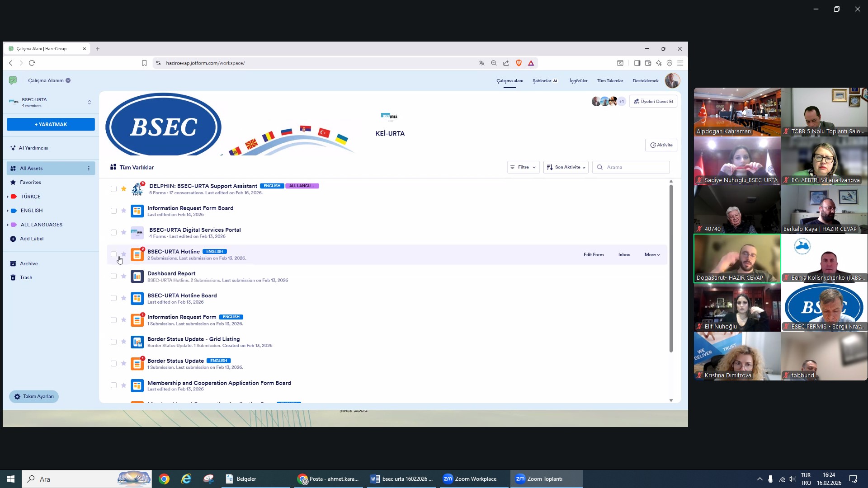Click the Üyeleri Davet Et button

(x=653, y=102)
